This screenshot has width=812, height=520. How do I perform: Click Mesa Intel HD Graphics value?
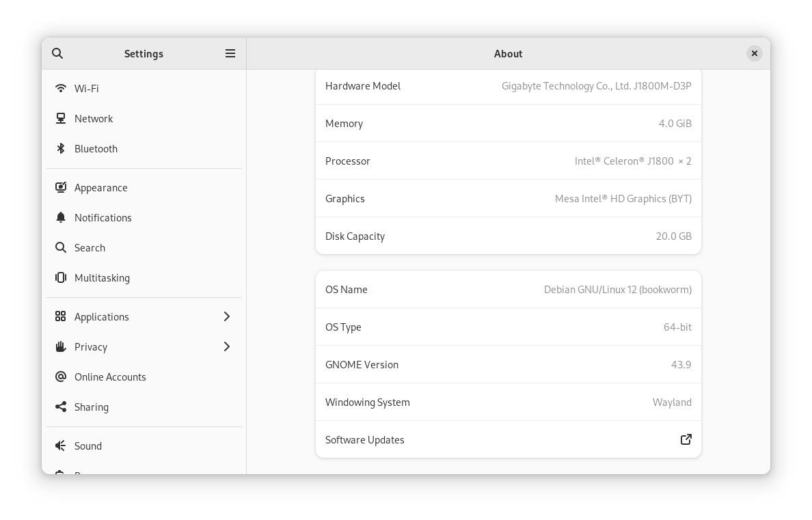623,199
